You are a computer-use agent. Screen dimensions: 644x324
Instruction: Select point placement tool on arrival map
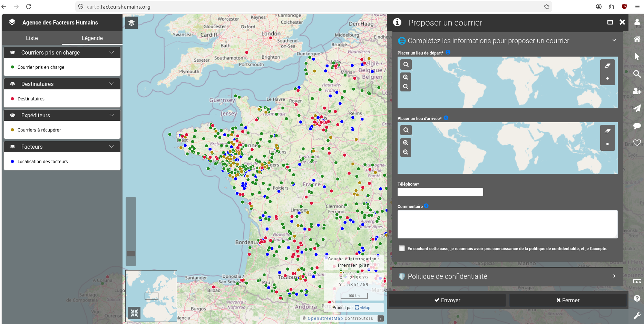(x=607, y=144)
